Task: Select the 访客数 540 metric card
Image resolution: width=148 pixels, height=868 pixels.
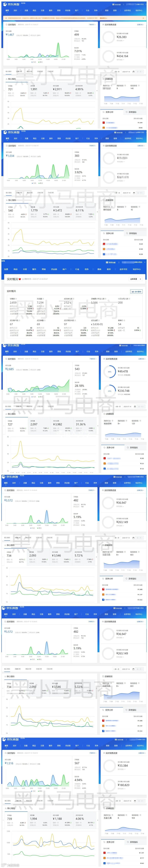Action: tap(17, 212)
